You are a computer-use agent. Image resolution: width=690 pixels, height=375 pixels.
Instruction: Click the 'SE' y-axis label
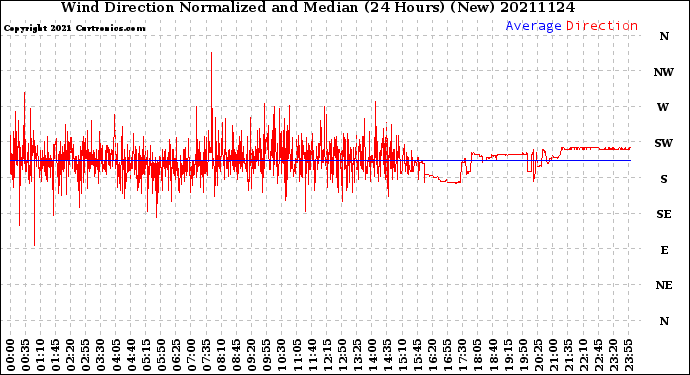[x=664, y=214]
